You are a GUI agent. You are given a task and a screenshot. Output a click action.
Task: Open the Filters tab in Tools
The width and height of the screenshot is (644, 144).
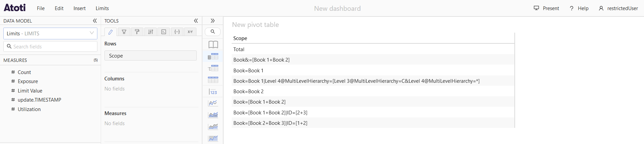click(x=124, y=32)
